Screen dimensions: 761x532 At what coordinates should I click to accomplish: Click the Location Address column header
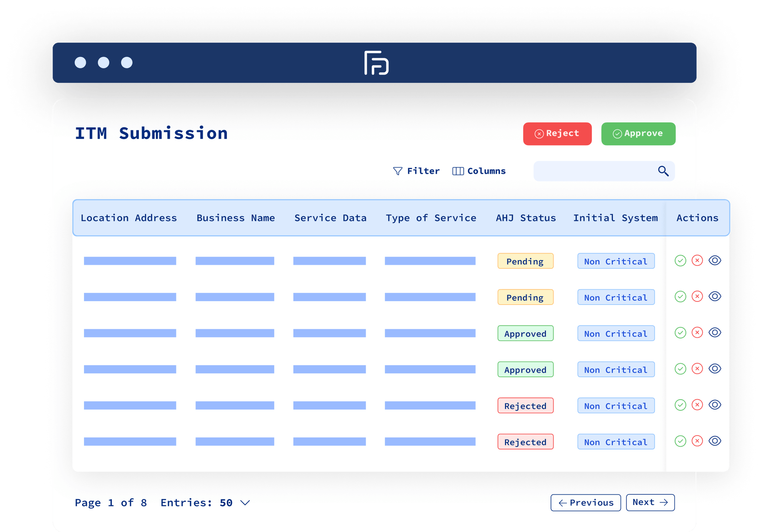click(129, 218)
